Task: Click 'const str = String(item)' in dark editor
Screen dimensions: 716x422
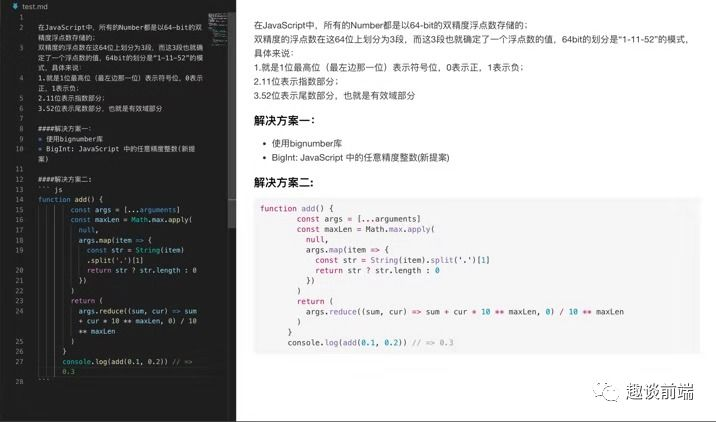Action: pos(135,250)
